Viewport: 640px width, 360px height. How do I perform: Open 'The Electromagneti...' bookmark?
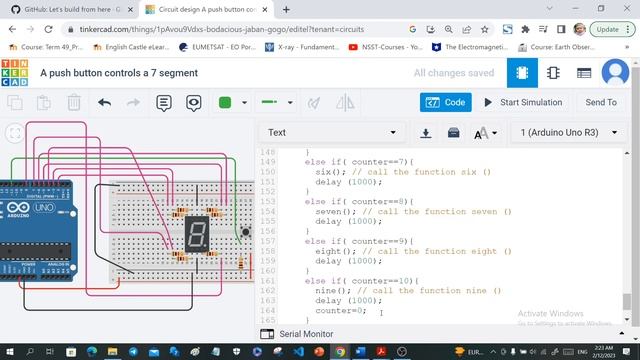(470, 47)
